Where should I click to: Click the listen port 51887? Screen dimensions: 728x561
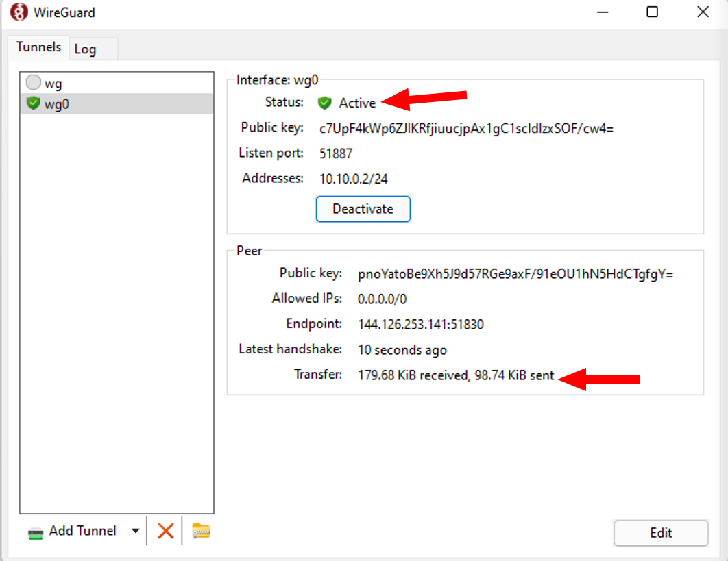click(x=336, y=153)
